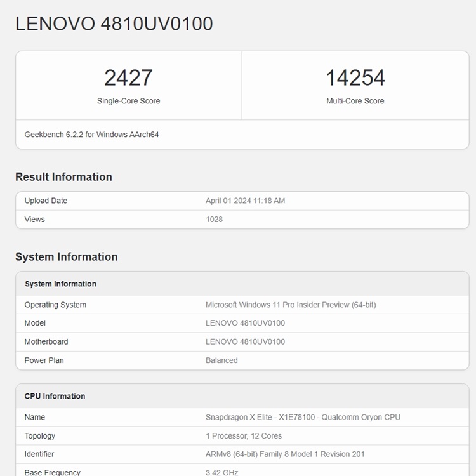
Task: Click the Base Frequency label
Action: (52, 472)
